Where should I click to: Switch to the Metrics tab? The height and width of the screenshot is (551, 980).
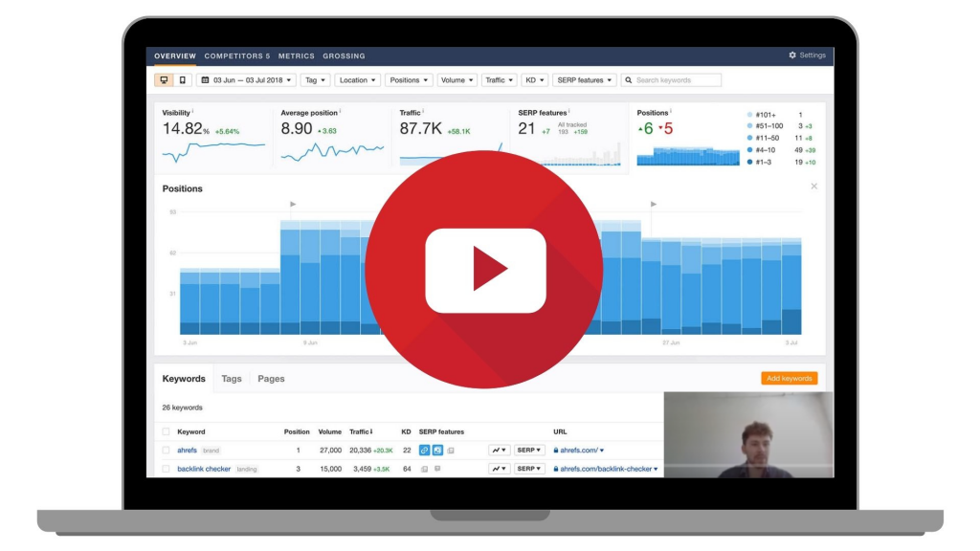(x=297, y=55)
